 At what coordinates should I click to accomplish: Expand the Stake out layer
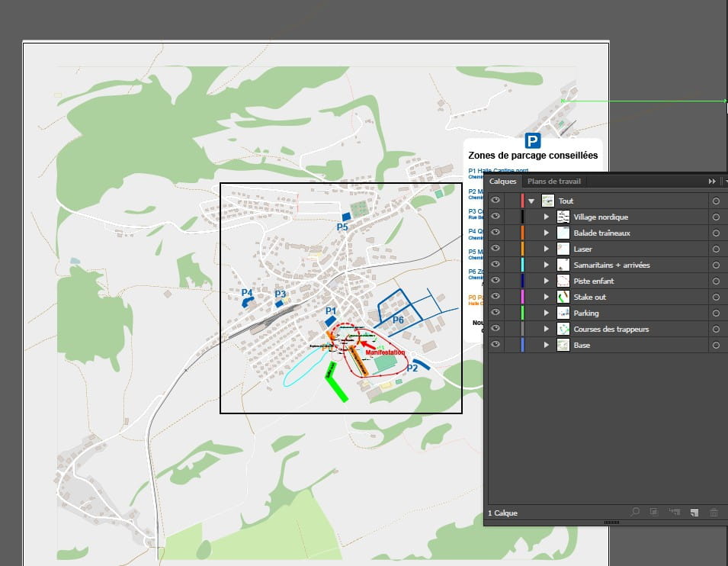click(547, 297)
